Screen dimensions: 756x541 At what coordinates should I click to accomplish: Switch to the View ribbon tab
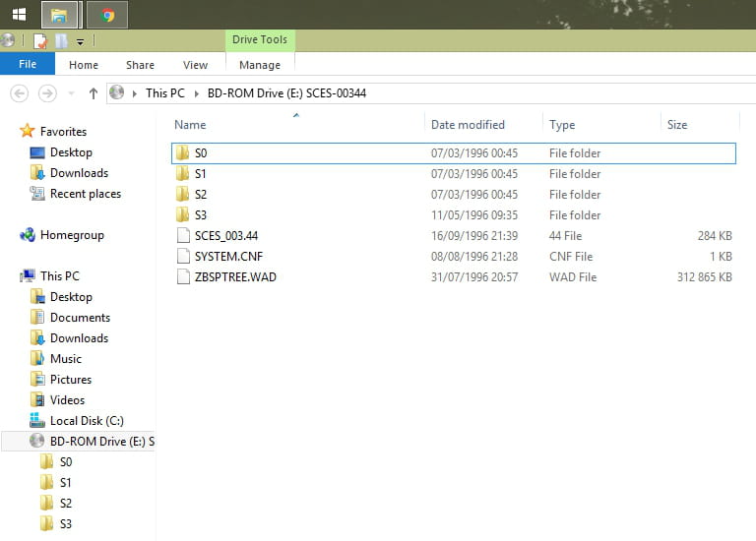(x=195, y=65)
